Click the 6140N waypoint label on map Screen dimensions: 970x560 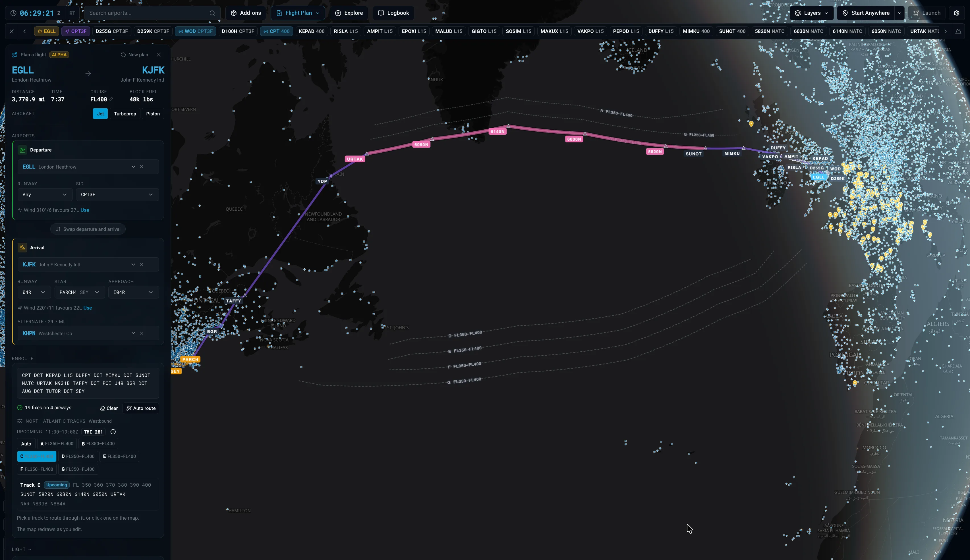(497, 132)
